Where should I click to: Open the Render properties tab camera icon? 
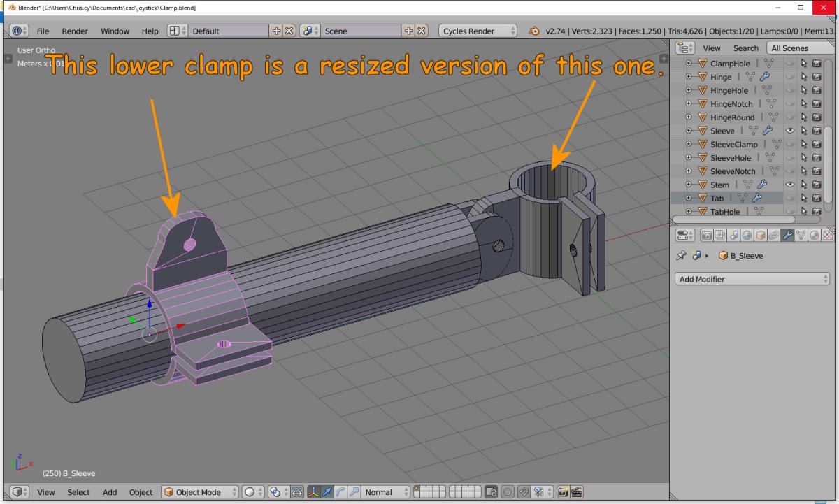(707, 236)
